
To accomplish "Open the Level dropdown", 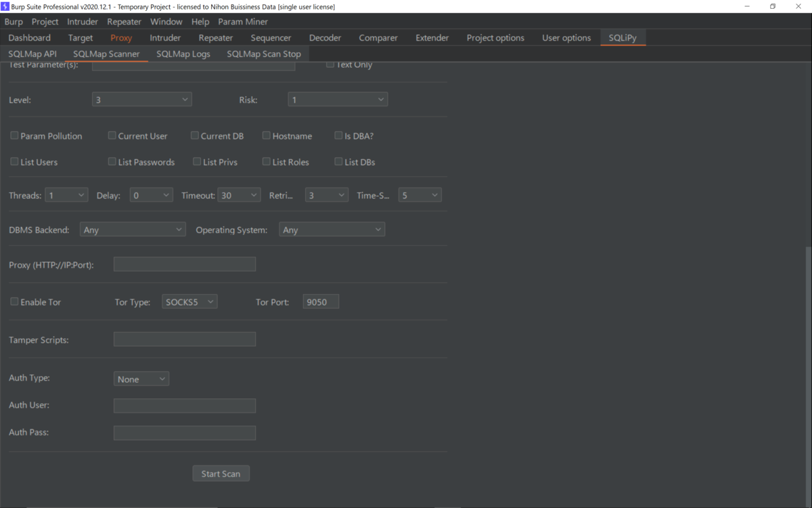I will [x=142, y=100].
